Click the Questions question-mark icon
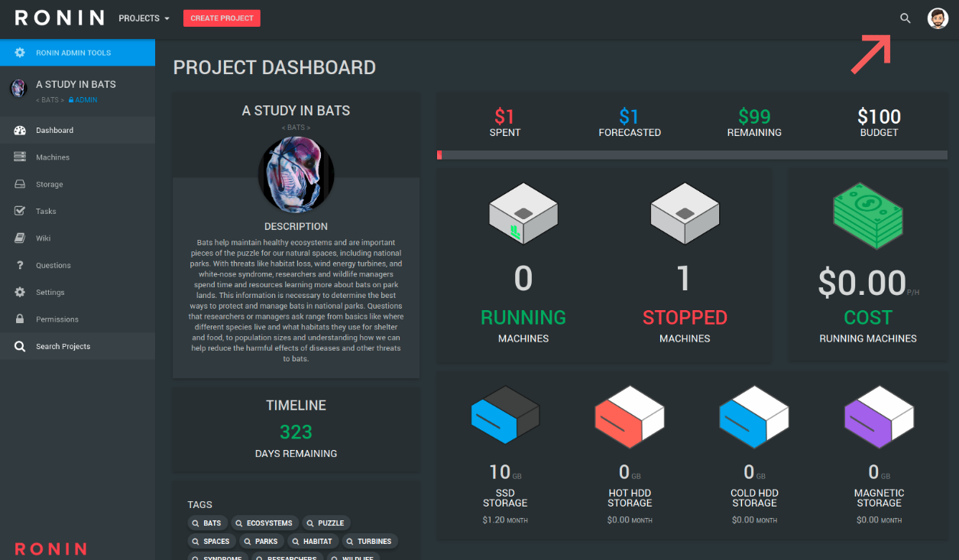Image resolution: width=959 pixels, height=560 pixels. pos(20,265)
